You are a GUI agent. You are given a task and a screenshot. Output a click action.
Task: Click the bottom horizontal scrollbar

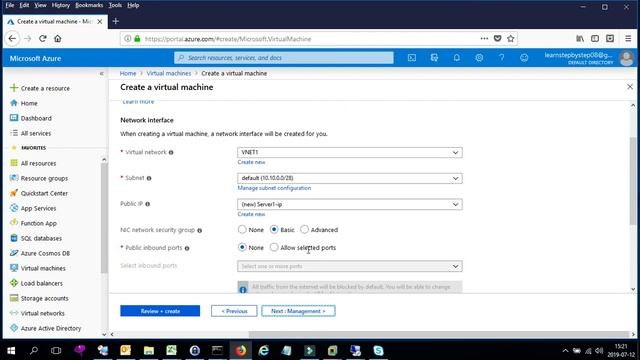point(439,334)
